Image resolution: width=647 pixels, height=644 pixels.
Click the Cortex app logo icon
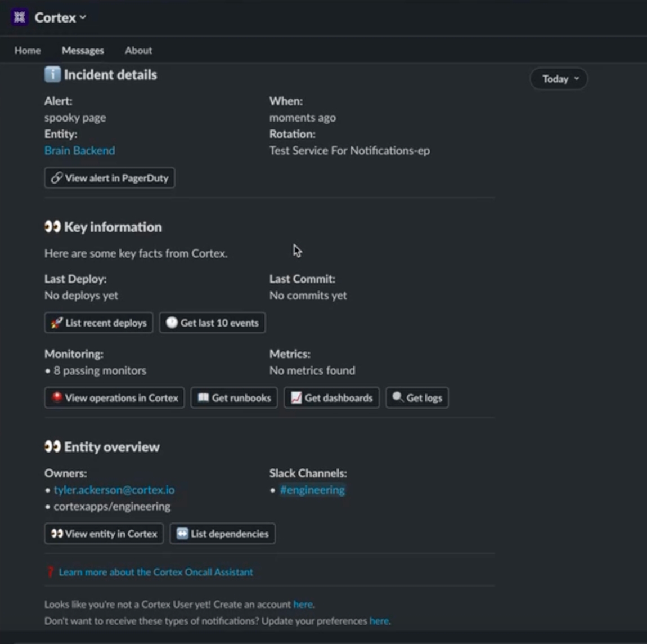coord(19,17)
